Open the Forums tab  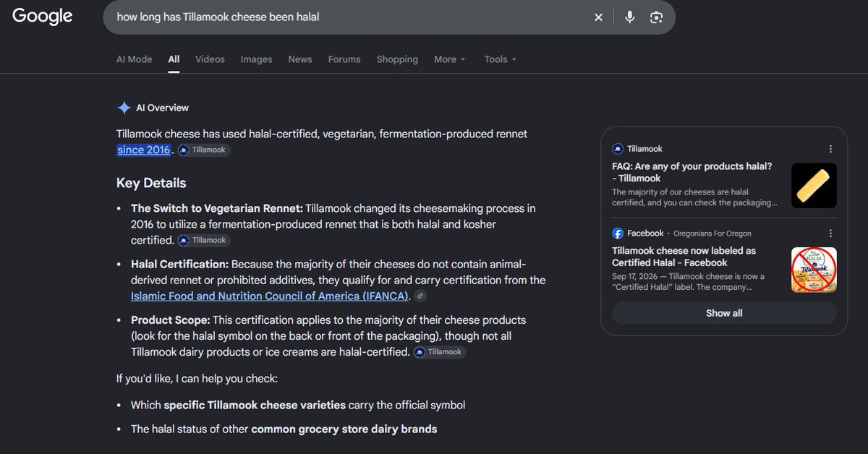344,59
